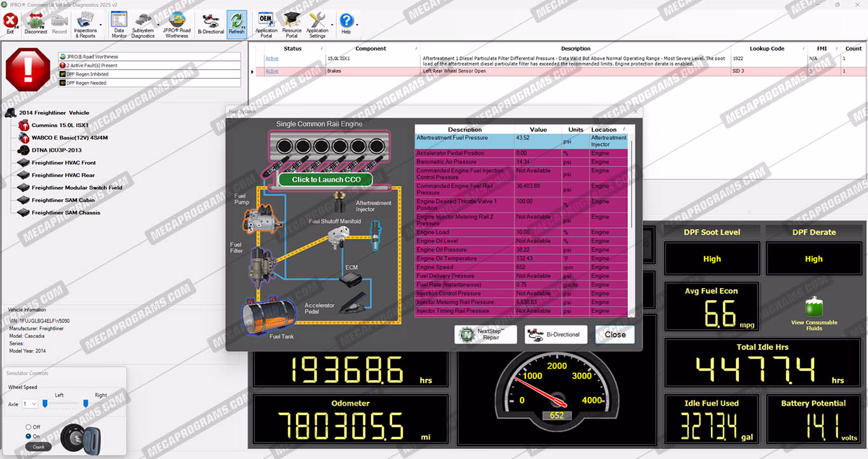Viewport: 868px width, 459px height.
Task: Open JPRO Road Worthiness toolbar tool
Action: 177,24
